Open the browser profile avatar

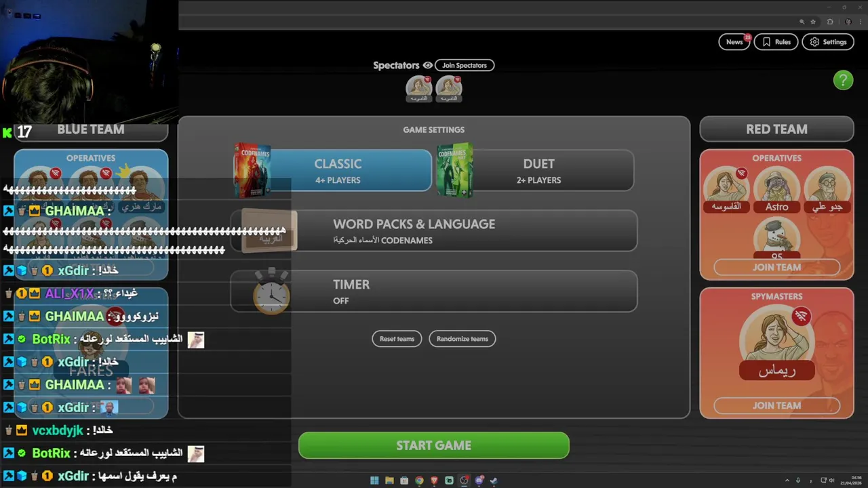coord(848,22)
